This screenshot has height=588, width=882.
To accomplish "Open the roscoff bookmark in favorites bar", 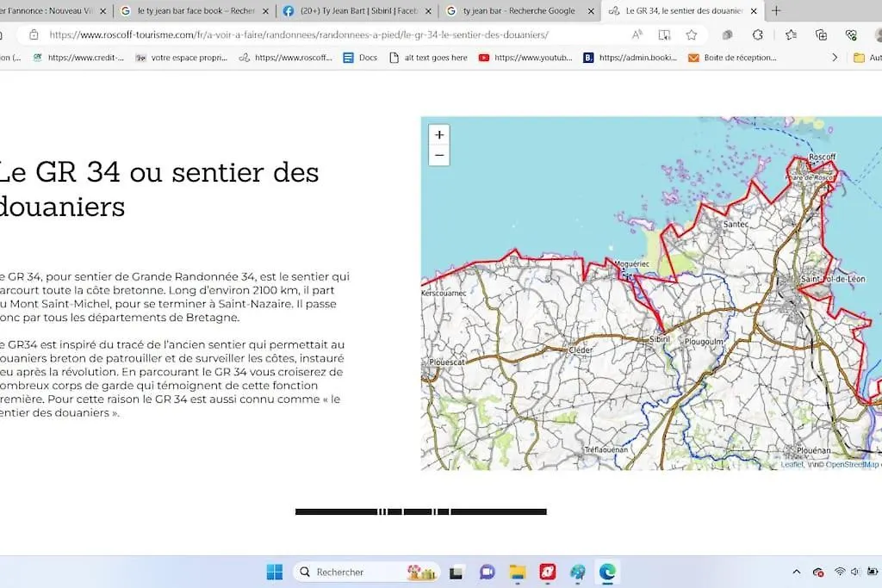I will point(286,58).
